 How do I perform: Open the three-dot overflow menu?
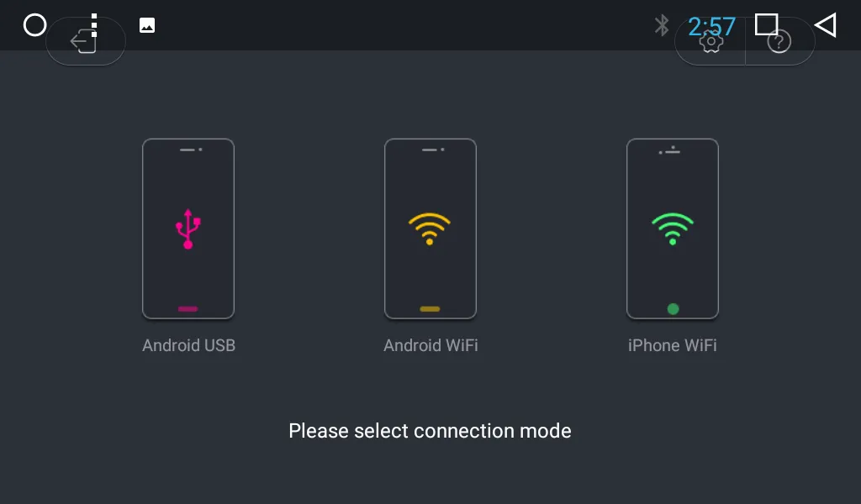[x=94, y=24]
